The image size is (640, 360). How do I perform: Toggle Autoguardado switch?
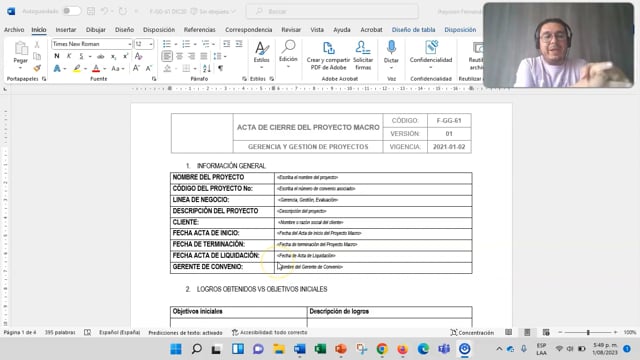[x=71, y=11]
